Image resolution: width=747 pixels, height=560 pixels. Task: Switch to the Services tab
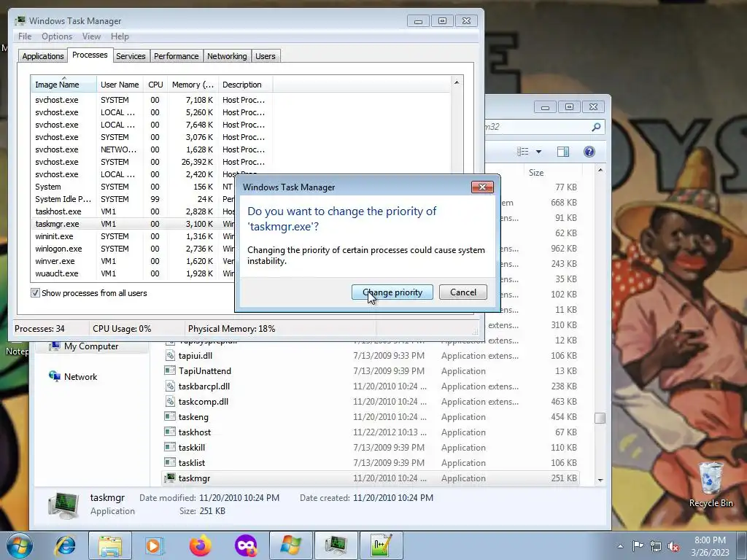(x=131, y=56)
